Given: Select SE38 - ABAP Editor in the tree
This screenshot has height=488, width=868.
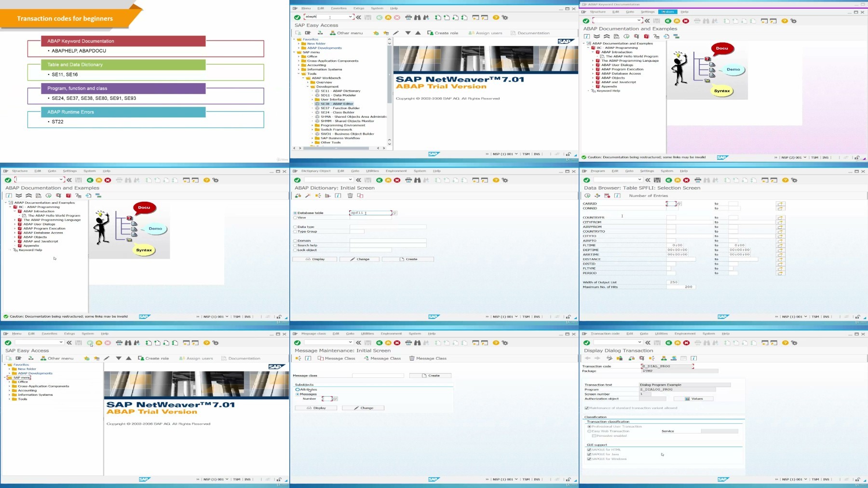Looking at the screenshot, I should [337, 104].
